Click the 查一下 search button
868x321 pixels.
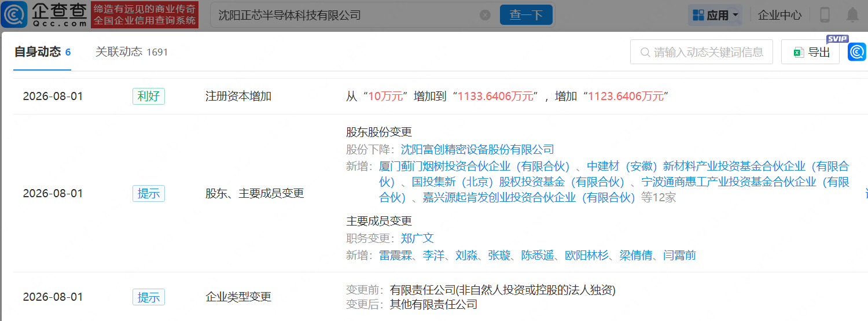click(x=526, y=15)
